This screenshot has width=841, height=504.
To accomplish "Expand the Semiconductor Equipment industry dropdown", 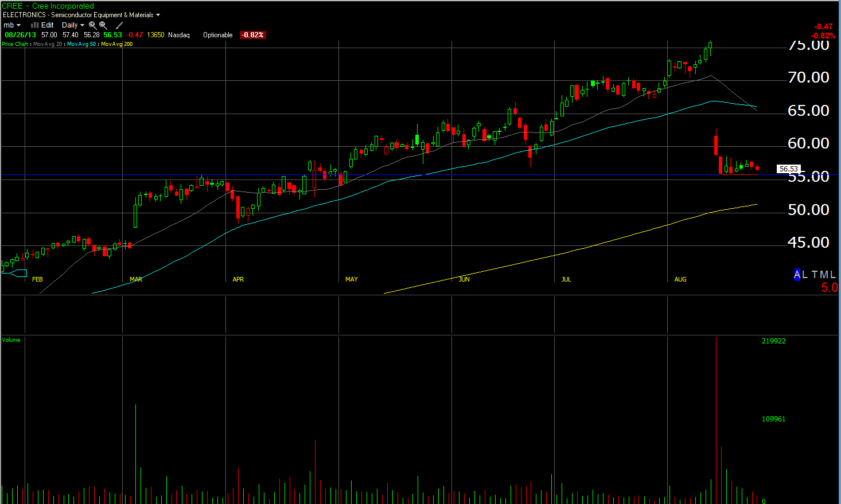I will (x=158, y=15).
